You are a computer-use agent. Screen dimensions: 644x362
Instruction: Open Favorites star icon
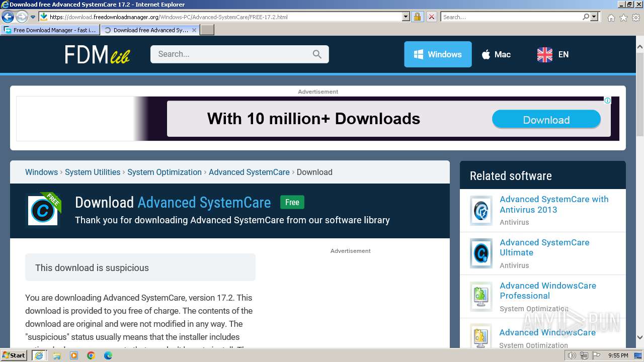(x=623, y=18)
